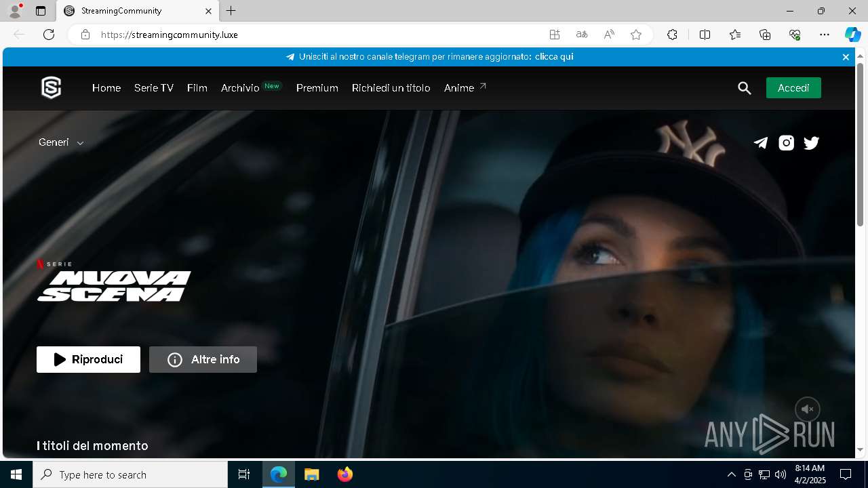The width and height of the screenshot is (868, 488).
Task: Click the taskbar search box
Action: (130, 474)
